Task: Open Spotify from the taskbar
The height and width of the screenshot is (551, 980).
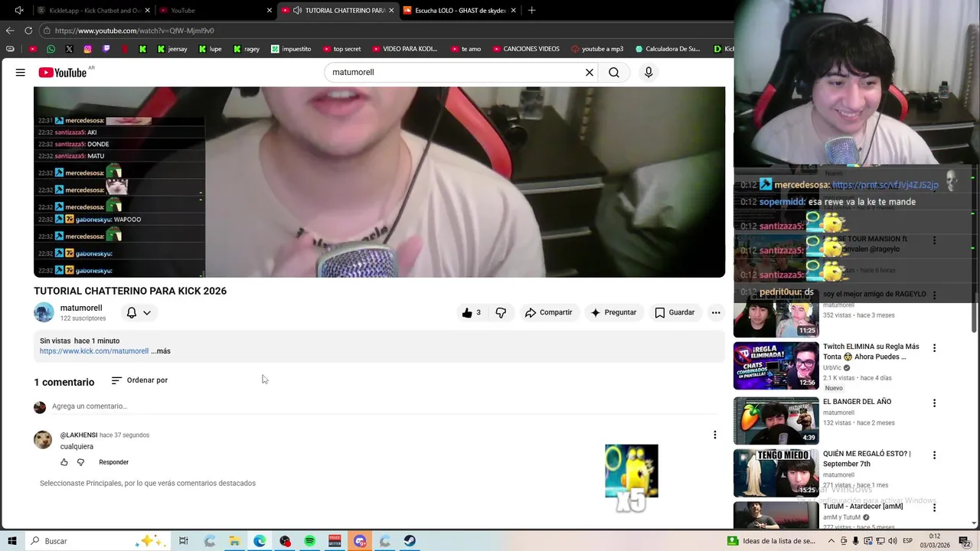Action: [x=309, y=541]
